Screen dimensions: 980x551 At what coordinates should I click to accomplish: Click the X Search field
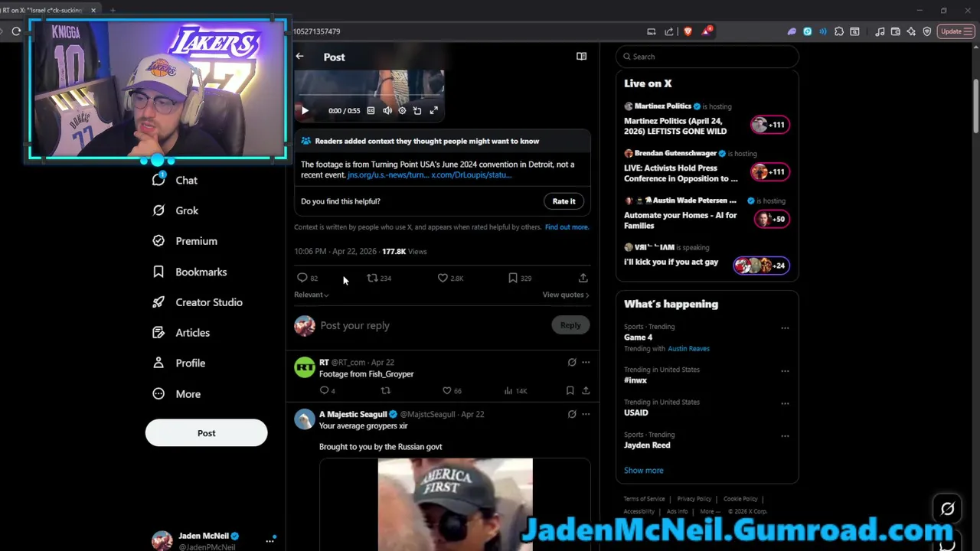click(x=707, y=57)
